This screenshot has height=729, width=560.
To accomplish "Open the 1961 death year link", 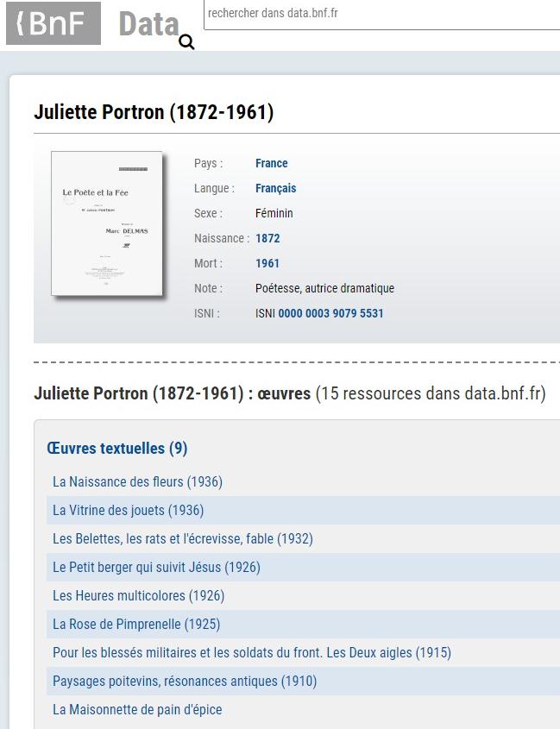I will coord(267,264).
